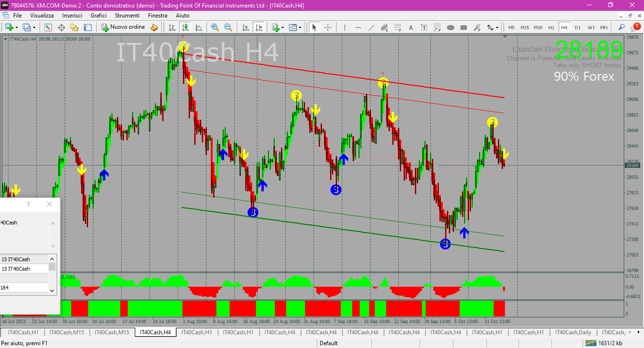Toggle Auto Scroll for the chart

pos(245,27)
